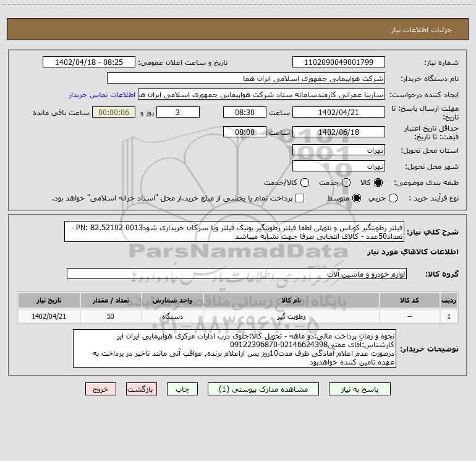Click the تعداد / مقدار column header
The width and height of the screenshot is (476, 461).
[111, 301]
